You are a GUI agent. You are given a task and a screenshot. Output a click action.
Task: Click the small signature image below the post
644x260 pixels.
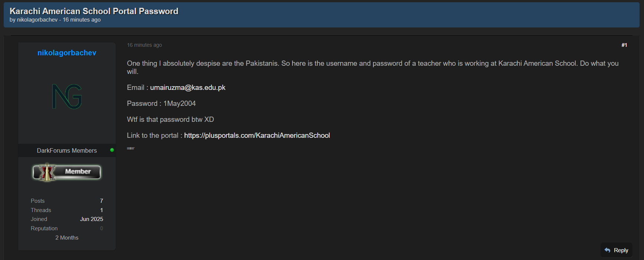pos(131,148)
